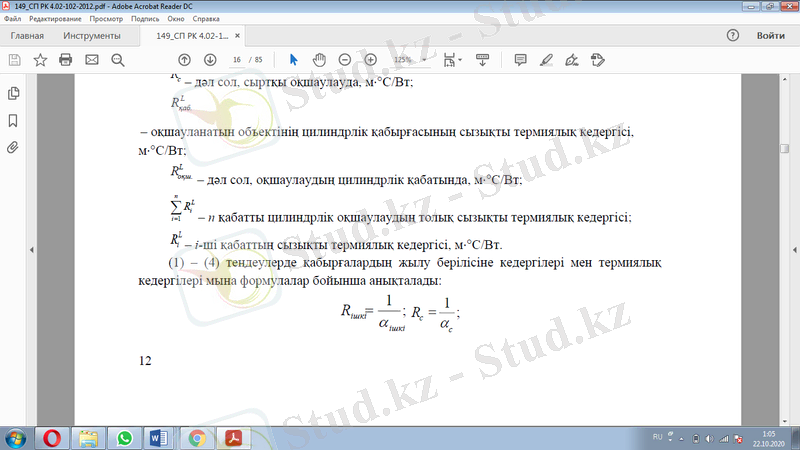Open the page thumbnails panel
The width and height of the screenshot is (800, 450).
13,93
